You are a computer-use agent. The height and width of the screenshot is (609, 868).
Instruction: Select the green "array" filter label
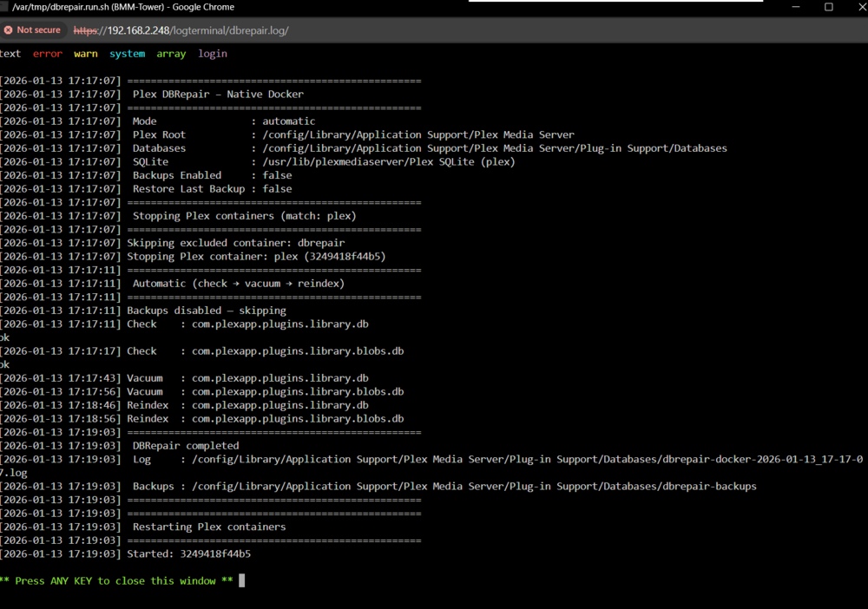coord(171,54)
